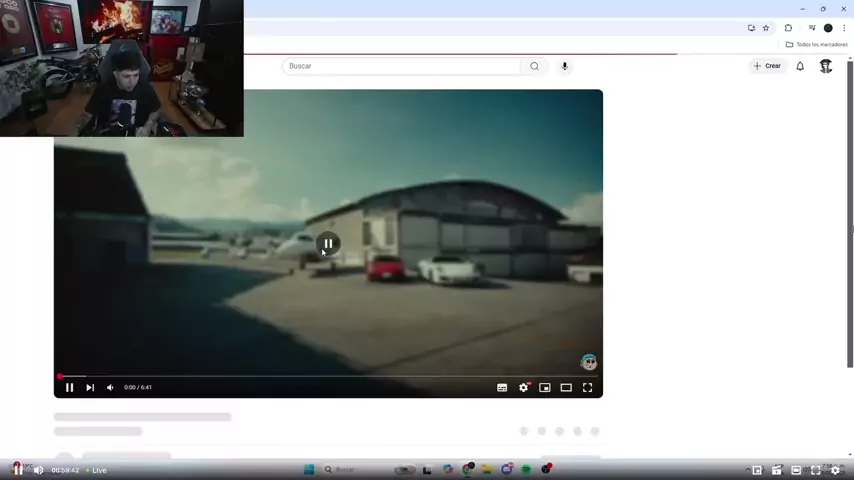Image resolution: width=854 pixels, height=480 pixels.
Task: Open the Todos los marcadores folder
Action: 817,45
